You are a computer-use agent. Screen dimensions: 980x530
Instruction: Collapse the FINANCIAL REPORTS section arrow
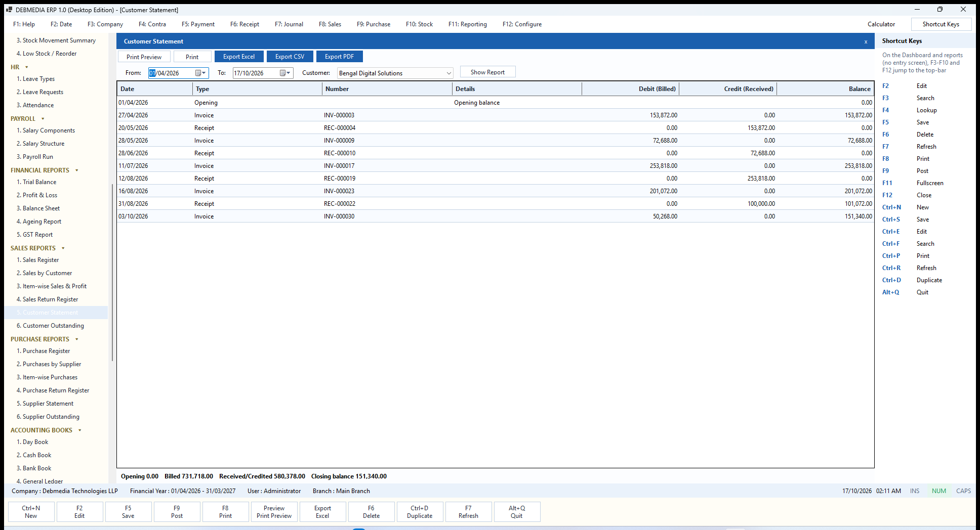[x=77, y=170]
